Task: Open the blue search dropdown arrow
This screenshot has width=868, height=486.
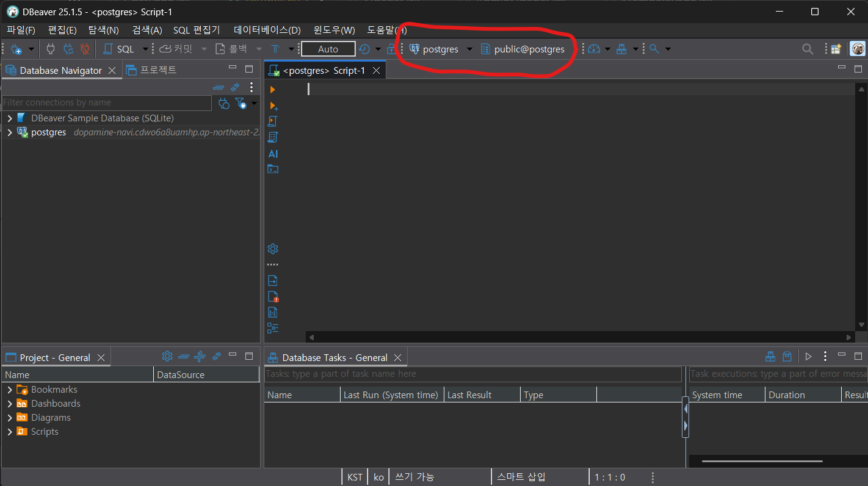Action: tap(668, 49)
